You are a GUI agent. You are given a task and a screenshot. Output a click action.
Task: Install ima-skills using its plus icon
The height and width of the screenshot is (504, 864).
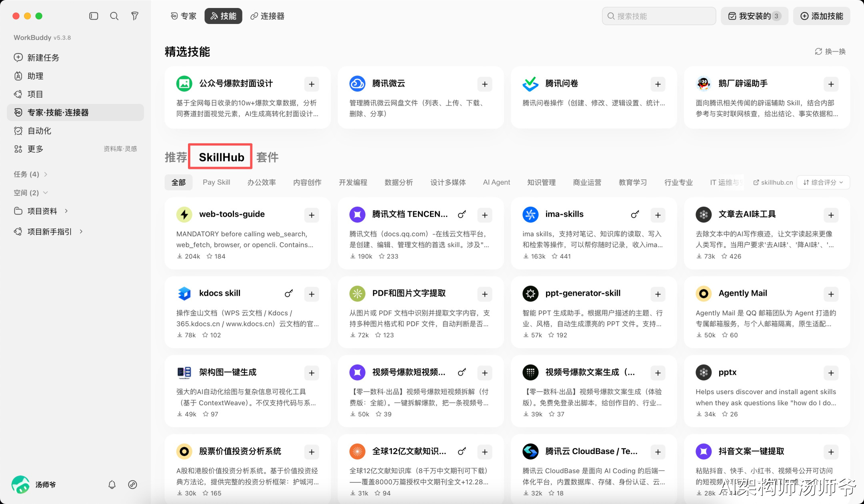pyautogui.click(x=658, y=215)
